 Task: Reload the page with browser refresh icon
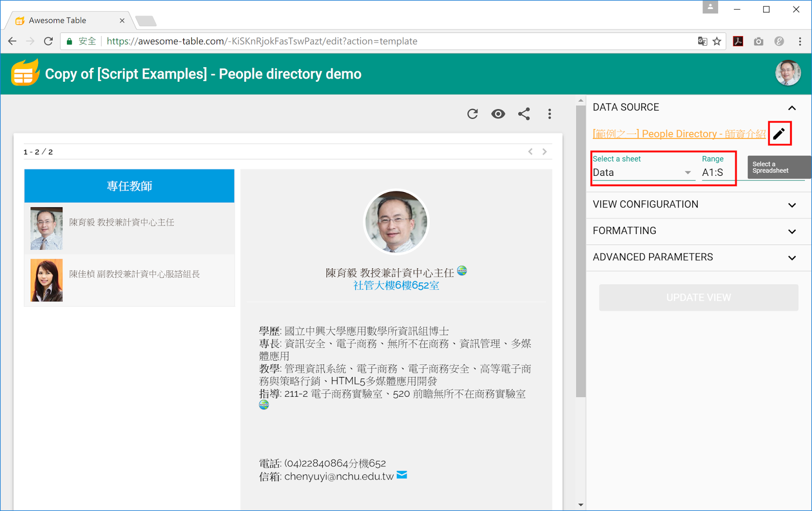[48, 41]
